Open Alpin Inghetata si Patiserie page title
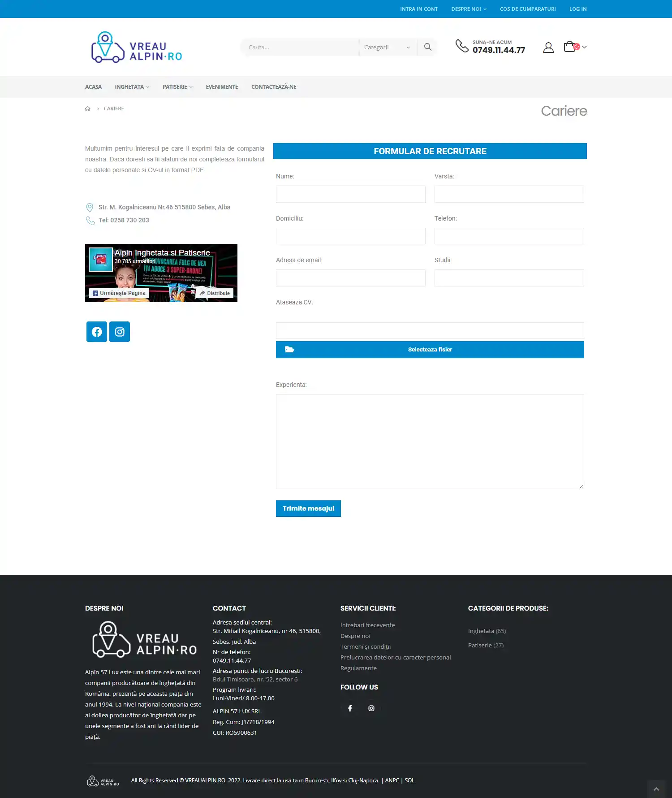 point(162,253)
